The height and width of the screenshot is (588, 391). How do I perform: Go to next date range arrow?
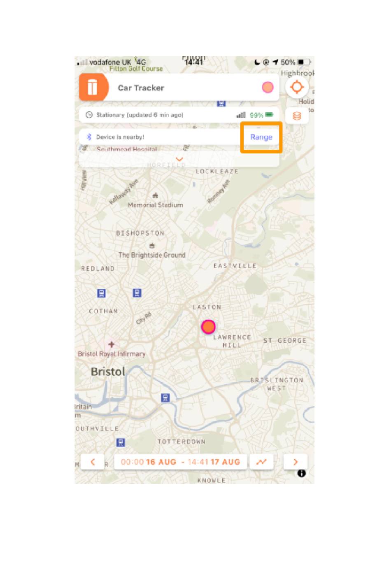click(x=296, y=462)
